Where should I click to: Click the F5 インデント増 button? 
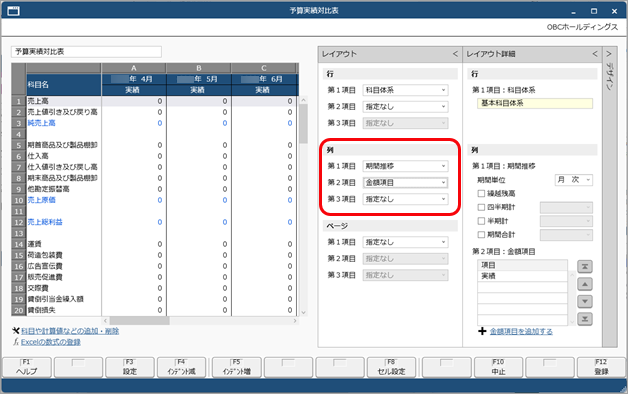(236, 367)
